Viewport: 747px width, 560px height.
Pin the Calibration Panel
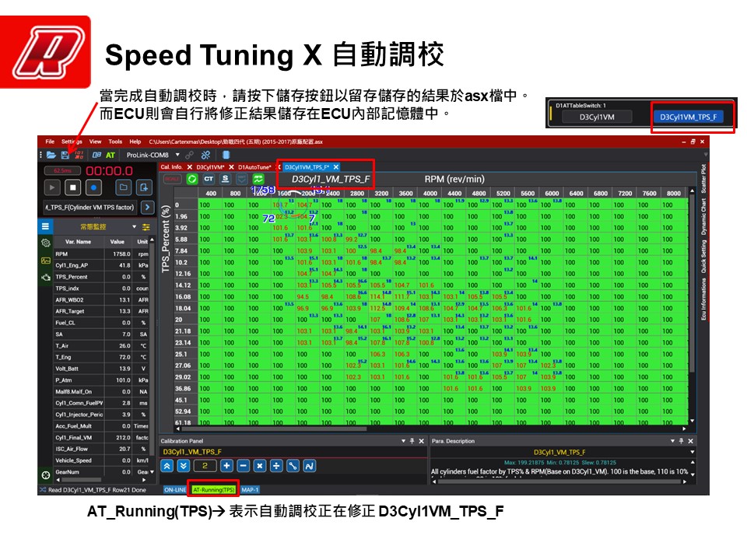coord(412,441)
